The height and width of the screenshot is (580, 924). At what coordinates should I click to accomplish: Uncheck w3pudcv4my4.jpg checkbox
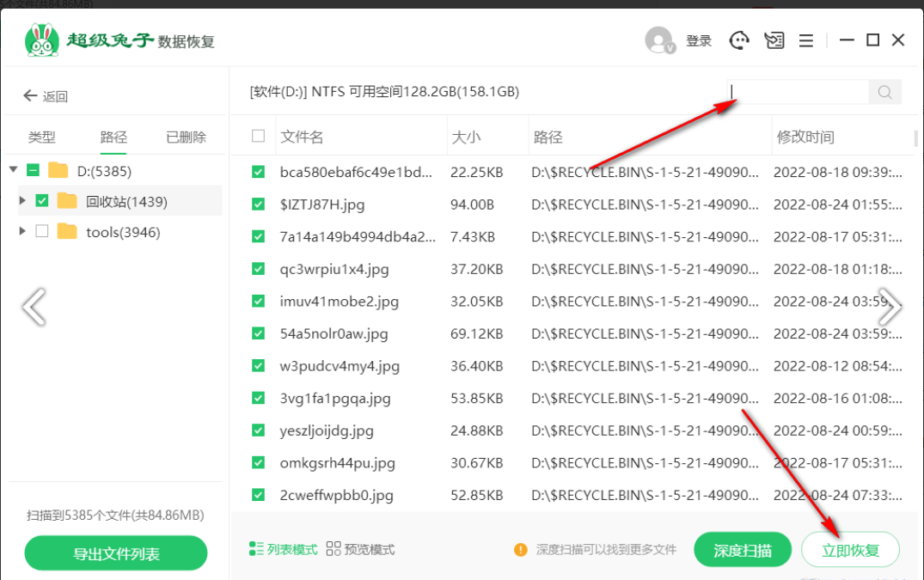[258, 366]
